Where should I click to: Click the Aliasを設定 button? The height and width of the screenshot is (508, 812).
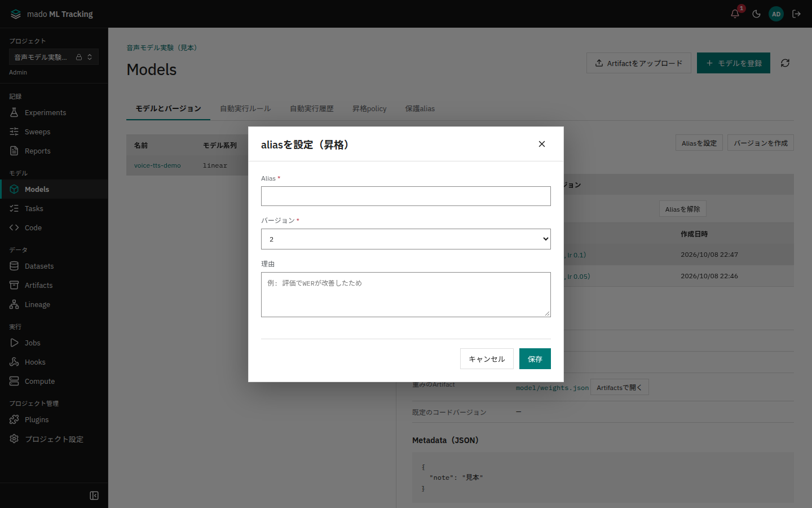click(699, 143)
